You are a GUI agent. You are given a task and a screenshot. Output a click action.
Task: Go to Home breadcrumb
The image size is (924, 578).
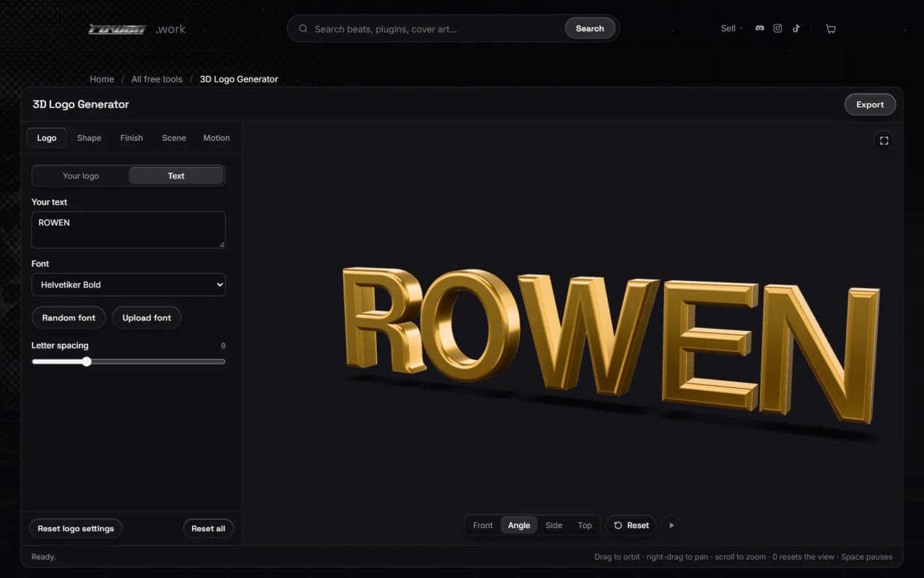(x=102, y=79)
